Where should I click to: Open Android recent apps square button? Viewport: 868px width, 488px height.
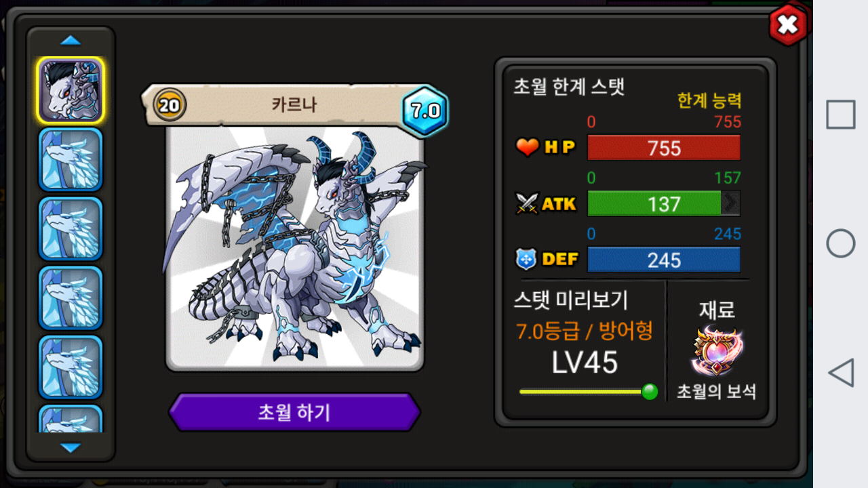841,115
